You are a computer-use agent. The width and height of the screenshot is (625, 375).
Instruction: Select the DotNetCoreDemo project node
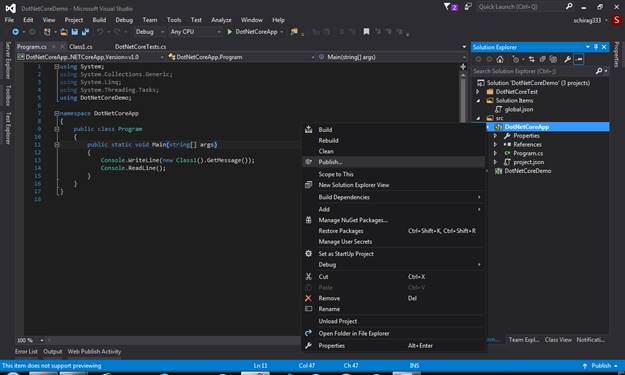point(527,171)
